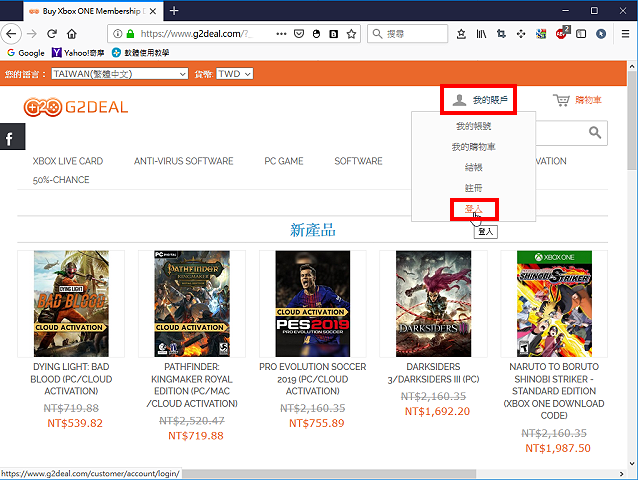Viewport: 638px width, 485px height.
Task: Open Dying Light Bad Blood cover thumbnail
Action: coord(71,304)
